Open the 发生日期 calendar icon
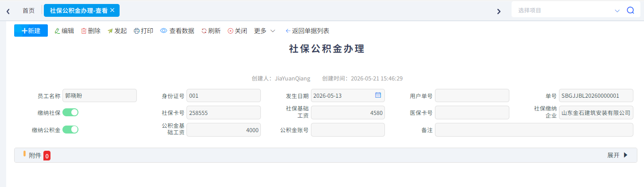The height and width of the screenshot is (187, 644). click(x=378, y=95)
